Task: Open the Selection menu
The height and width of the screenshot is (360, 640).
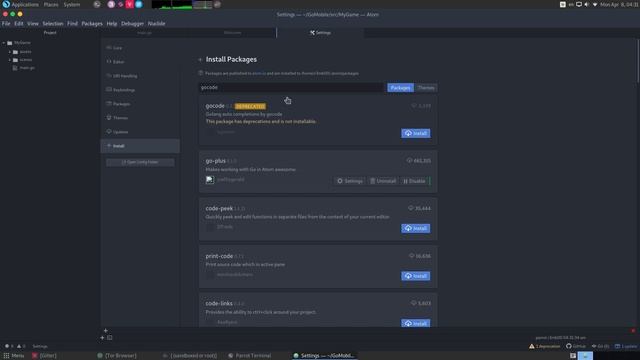Action: (x=53, y=24)
